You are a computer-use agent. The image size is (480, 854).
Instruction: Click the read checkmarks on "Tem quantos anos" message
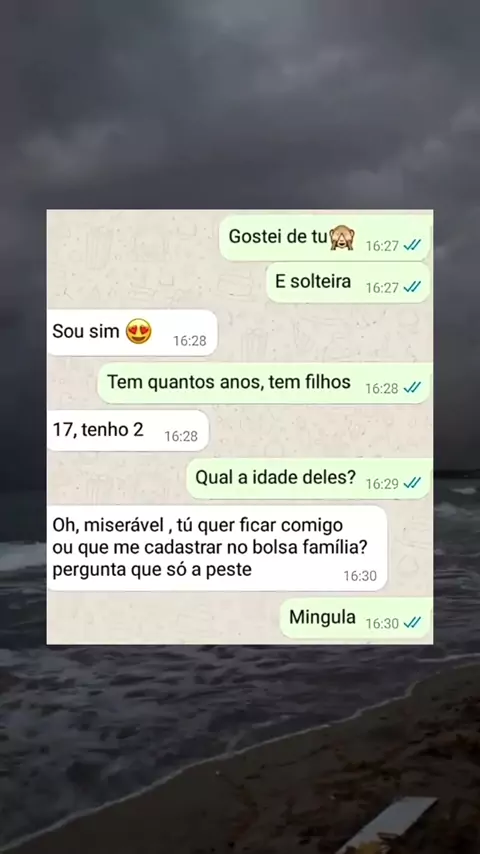pos(412,388)
